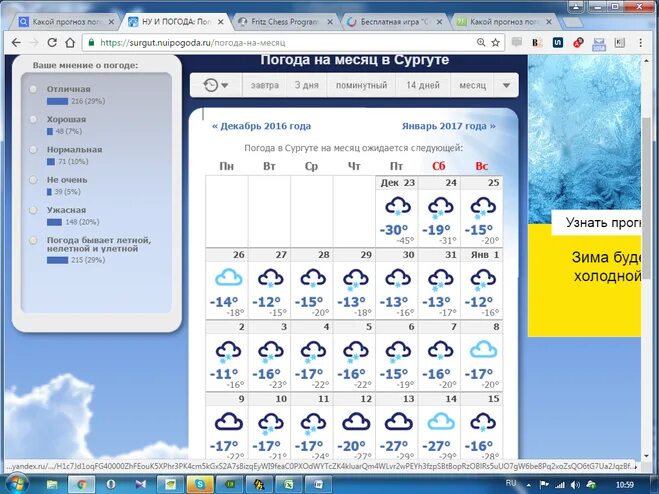Click the dark cloud icon for day 9

pos(228,422)
